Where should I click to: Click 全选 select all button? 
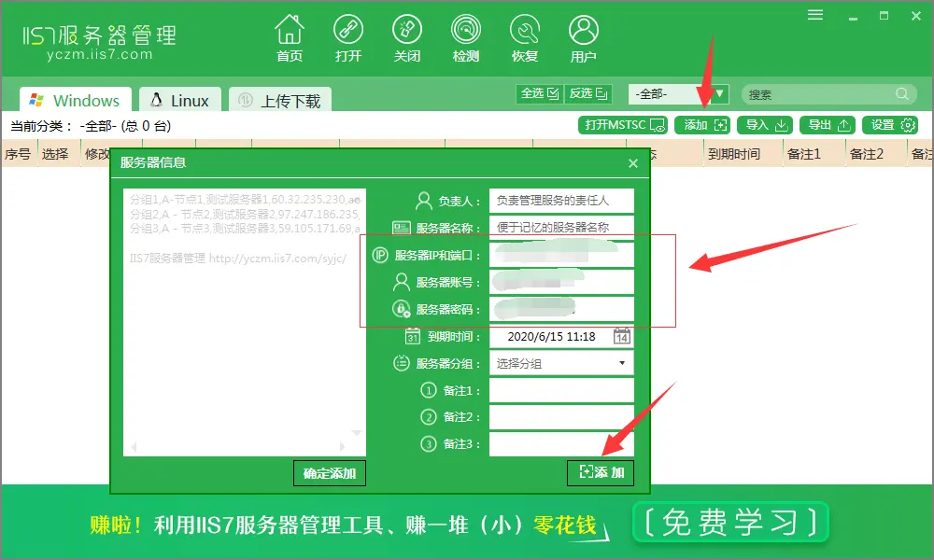540,93
